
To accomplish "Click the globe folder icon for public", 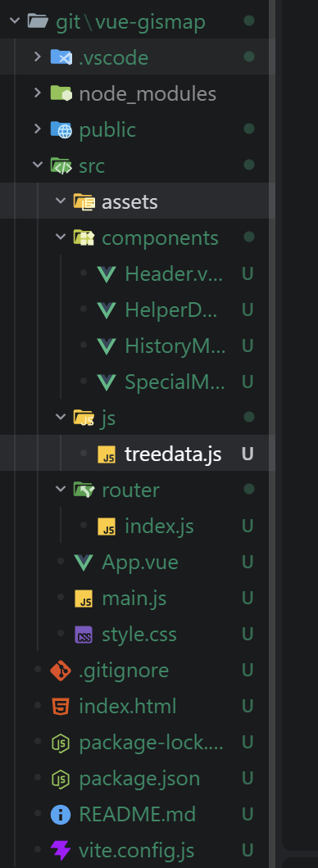I will [61, 129].
